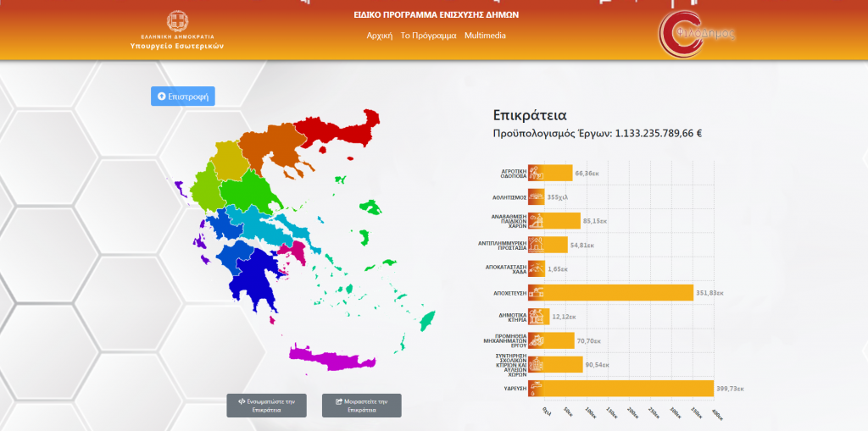Click the flooded house icon for ΑΝΤΙΠΛΗΜΜΥΡΙΚΗ ΠΡΟΣΤΑΣΙΑ
868x431 pixels.
click(536, 245)
